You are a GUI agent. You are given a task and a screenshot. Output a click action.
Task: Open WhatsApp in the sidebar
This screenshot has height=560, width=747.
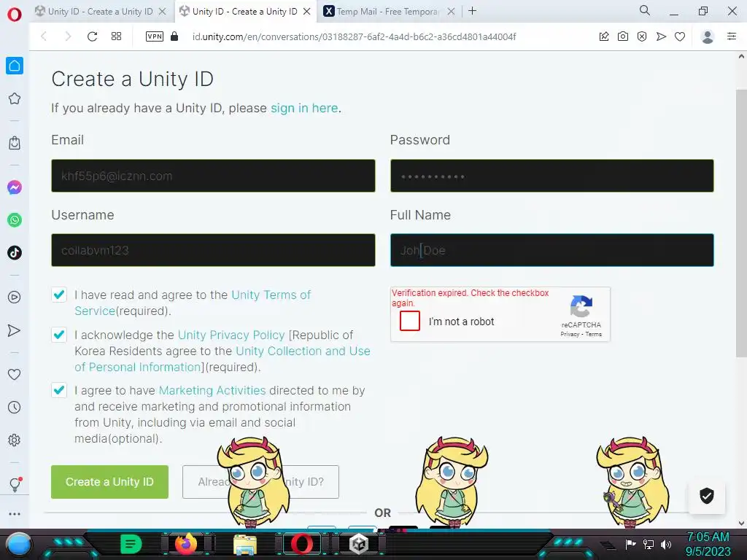point(15,220)
